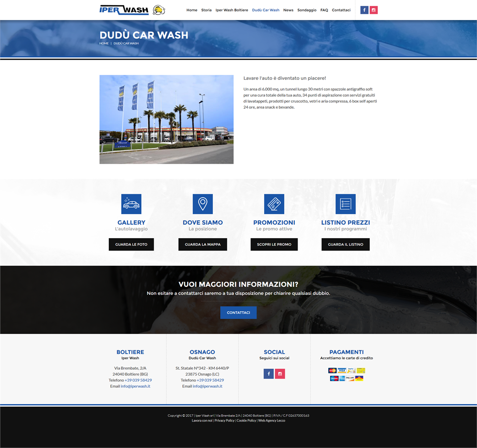Click the blue Contattaci button
Screen dimensions: 477x448
tap(238, 313)
